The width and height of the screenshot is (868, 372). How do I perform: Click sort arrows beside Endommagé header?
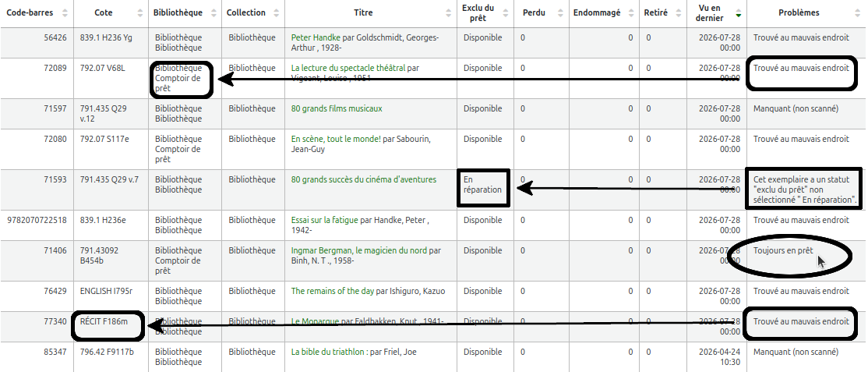click(x=630, y=12)
